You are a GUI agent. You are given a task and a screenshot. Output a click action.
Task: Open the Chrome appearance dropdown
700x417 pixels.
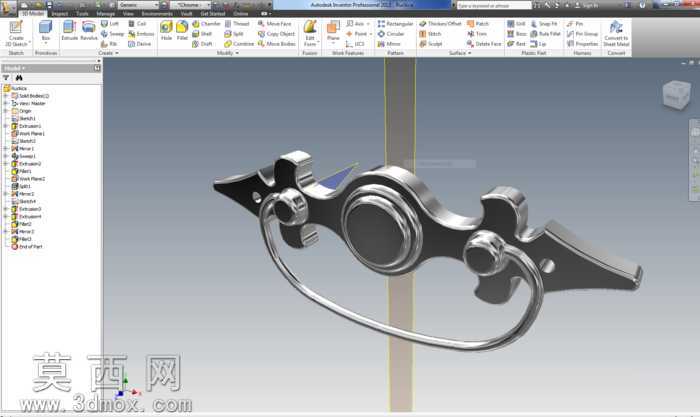click(x=190, y=5)
